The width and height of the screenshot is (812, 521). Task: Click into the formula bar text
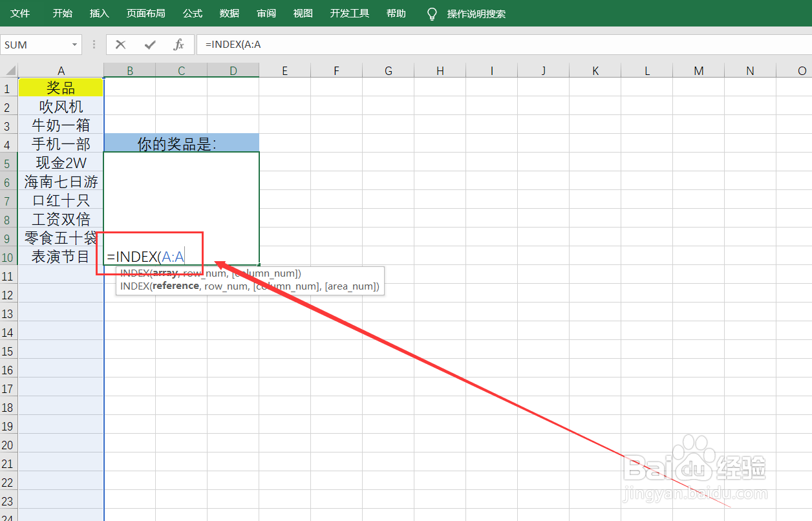504,45
